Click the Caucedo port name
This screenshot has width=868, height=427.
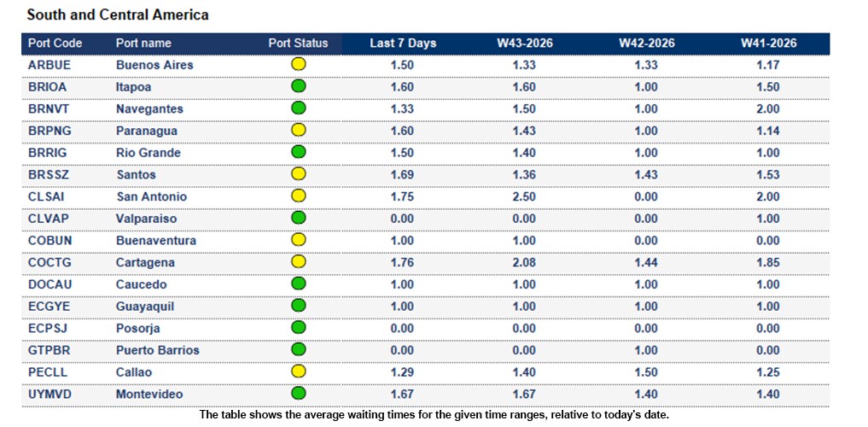click(141, 284)
